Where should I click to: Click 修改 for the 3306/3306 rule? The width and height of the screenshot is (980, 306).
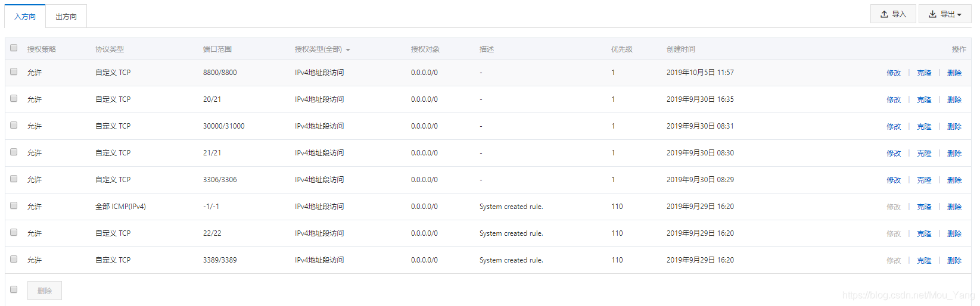(894, 180)
